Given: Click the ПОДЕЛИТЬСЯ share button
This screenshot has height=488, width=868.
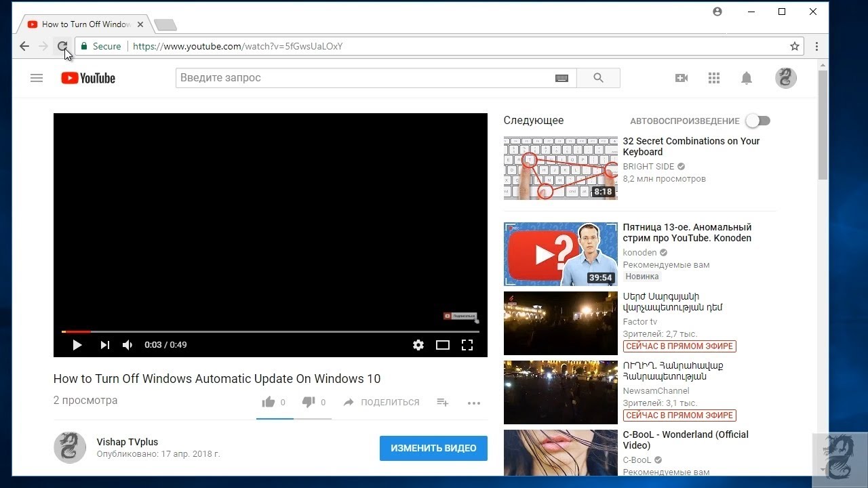Looking at the screenshot, I should tap(381, 402).
